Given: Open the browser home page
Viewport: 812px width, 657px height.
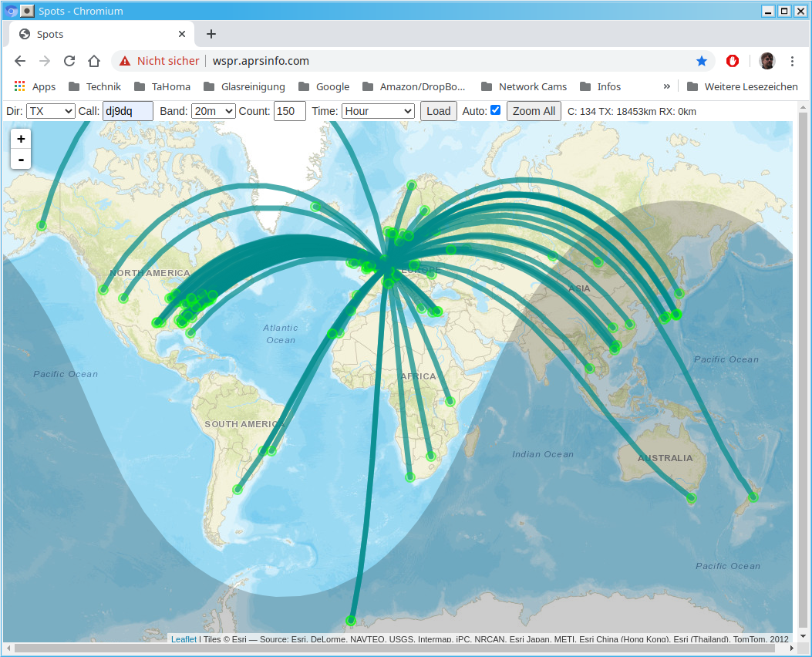Looking at the screenshot, I should tap(94, 61).
